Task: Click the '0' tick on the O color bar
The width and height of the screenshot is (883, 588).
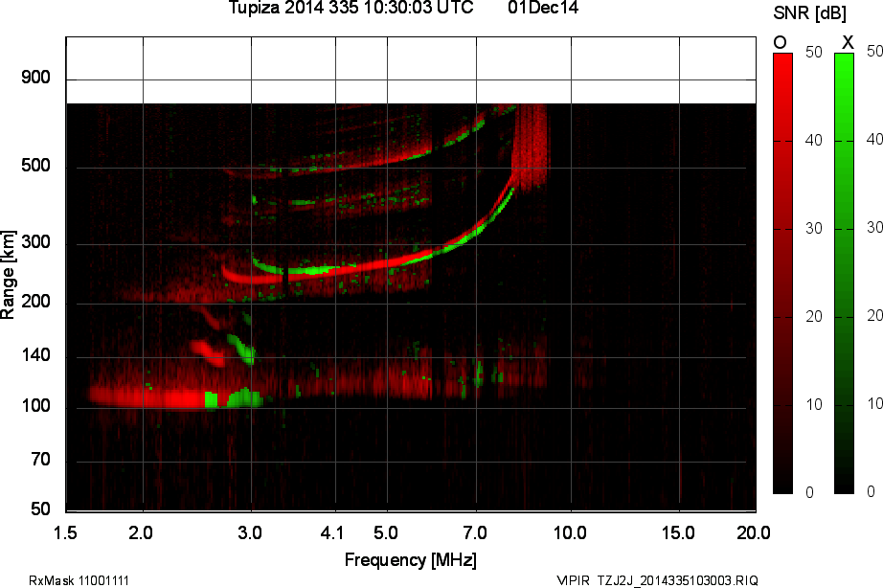Action: [810, 492]
